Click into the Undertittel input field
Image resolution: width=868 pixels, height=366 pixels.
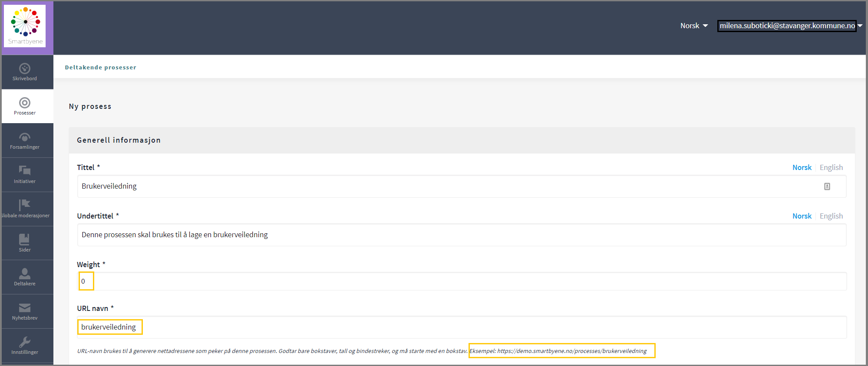click(462, 235)
